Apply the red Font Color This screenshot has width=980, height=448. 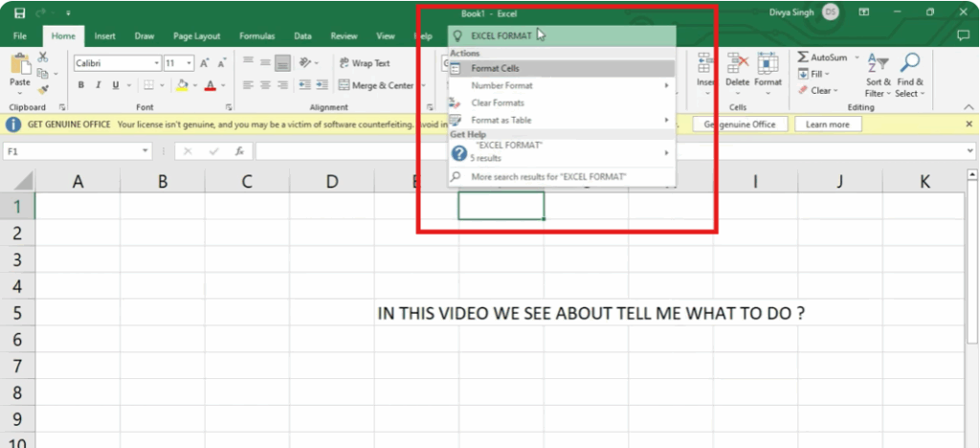point(211,85)
